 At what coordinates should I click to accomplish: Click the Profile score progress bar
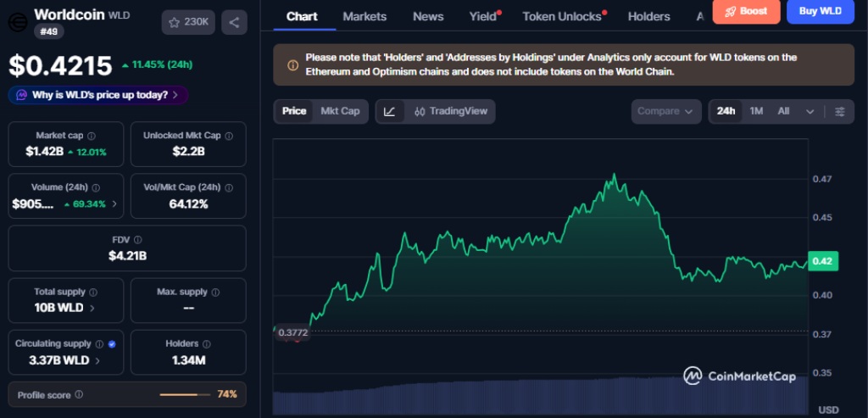coord(185,395)
